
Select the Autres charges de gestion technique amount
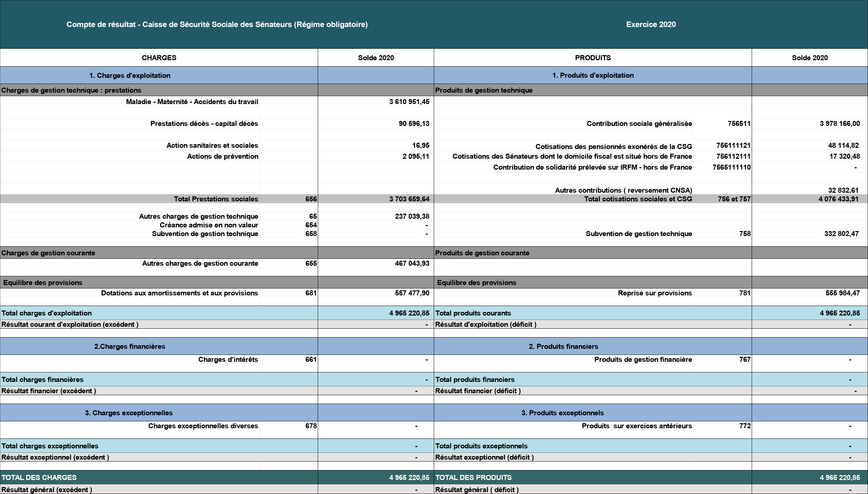412,216
